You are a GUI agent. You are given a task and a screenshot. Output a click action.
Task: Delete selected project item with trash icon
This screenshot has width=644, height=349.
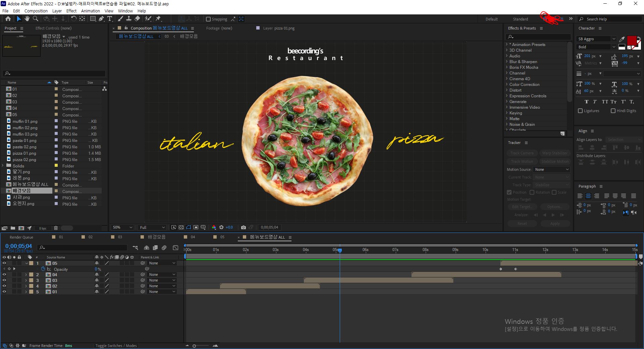(x=56, y=228)
